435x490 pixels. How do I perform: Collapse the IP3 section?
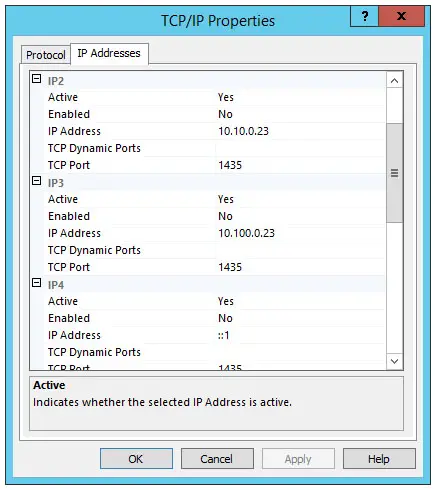(36, 181)
